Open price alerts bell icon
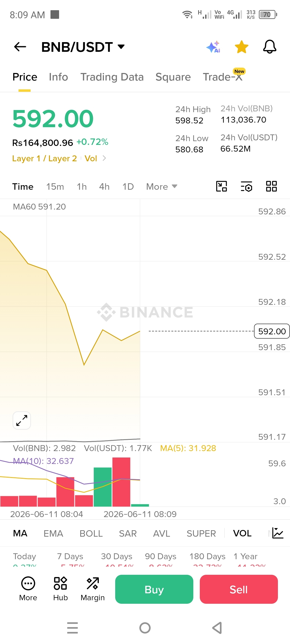The image size is (290, 644). tap(270, 47)
